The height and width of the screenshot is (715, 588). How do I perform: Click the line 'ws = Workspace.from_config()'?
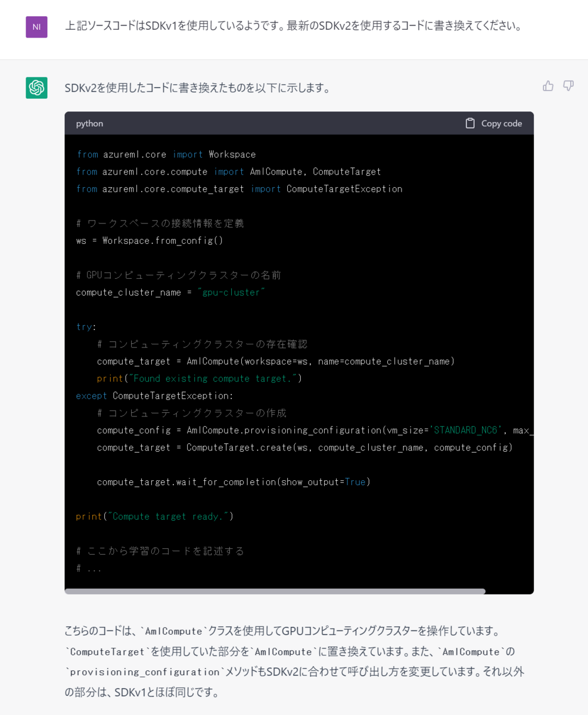click(x=150, y=241)
